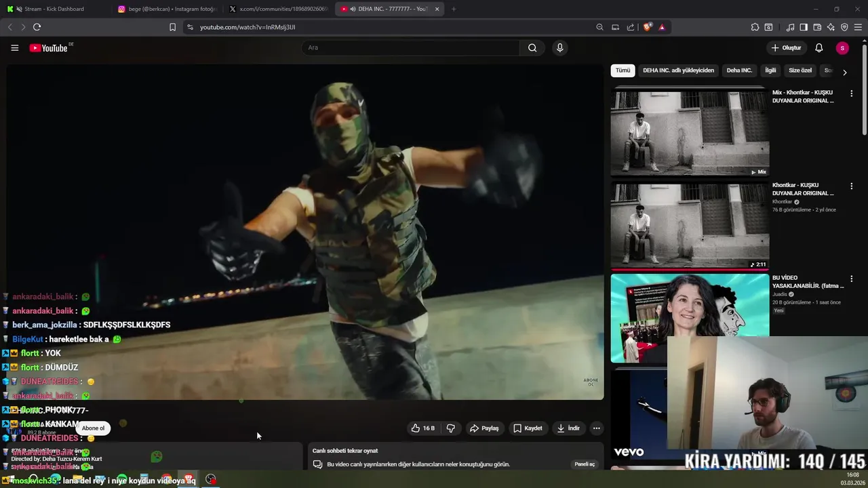868x488 pixels.
Task: Open BU VİDEO YASAKLANABİLİR video thumbnail
Action: coord(690,318)
